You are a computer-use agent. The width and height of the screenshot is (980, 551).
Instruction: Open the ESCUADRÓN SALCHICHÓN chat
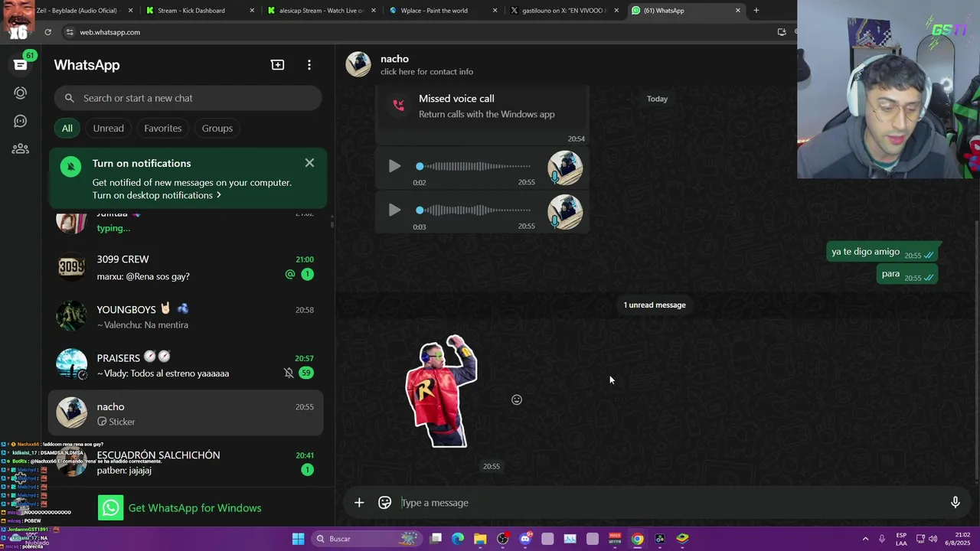186,462
